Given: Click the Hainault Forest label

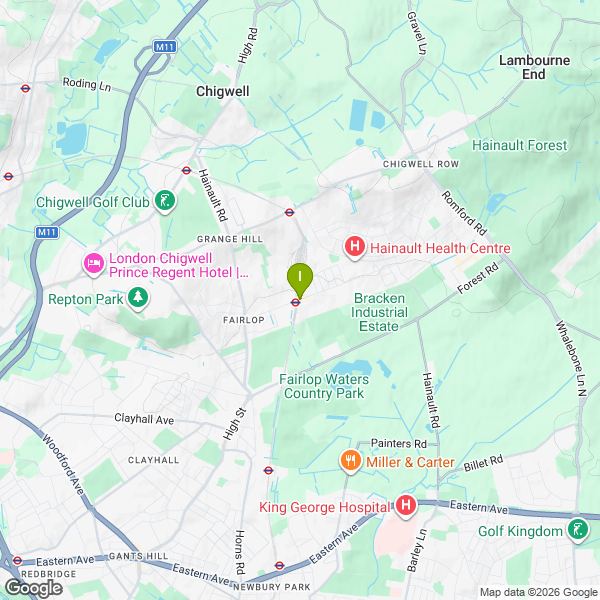Looking at the screenshot, I should point(519,145).
